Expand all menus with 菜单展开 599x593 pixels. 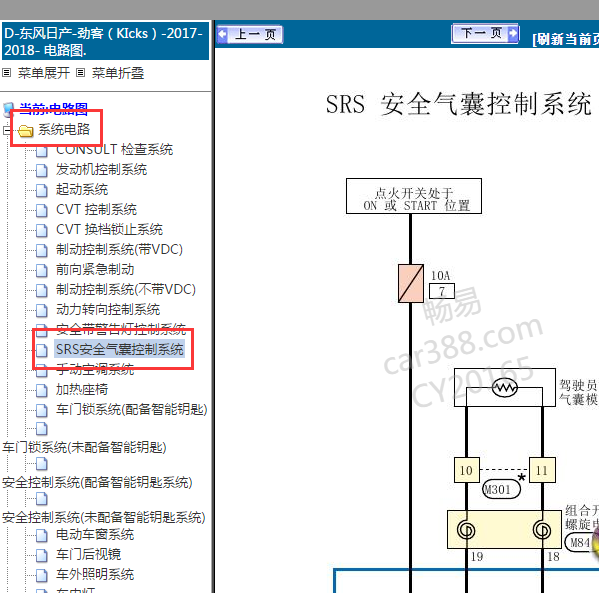(x=44, y=73)
